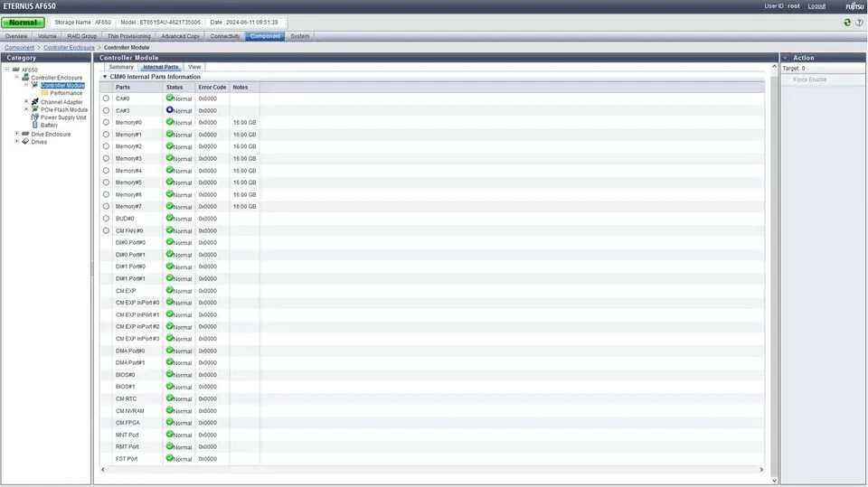Expand the Drives tree node
This screenshot has height=487, width=868.
(x=16, y=141)
